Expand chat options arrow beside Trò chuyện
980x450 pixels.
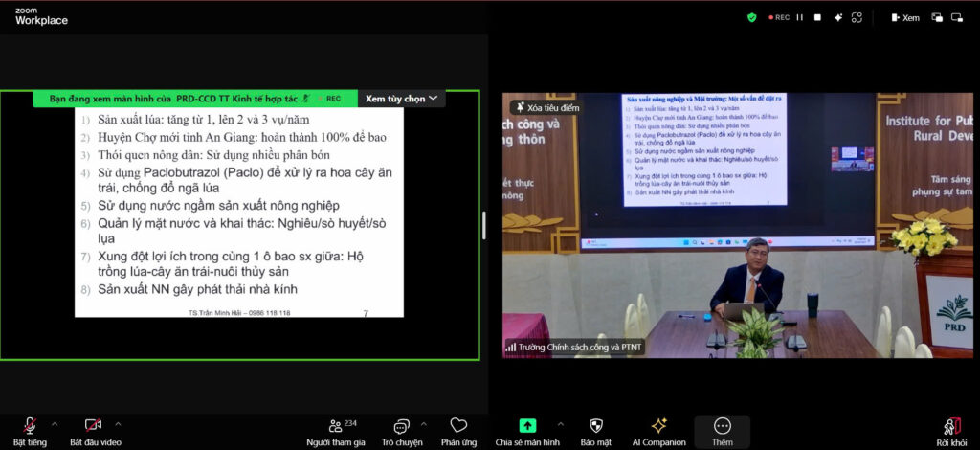(x=424, y=423)
